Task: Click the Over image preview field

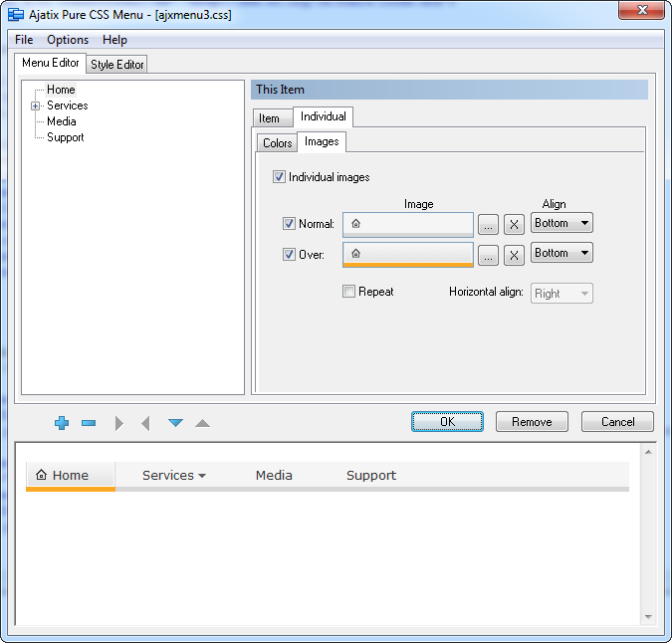Action: click(408, 255)
